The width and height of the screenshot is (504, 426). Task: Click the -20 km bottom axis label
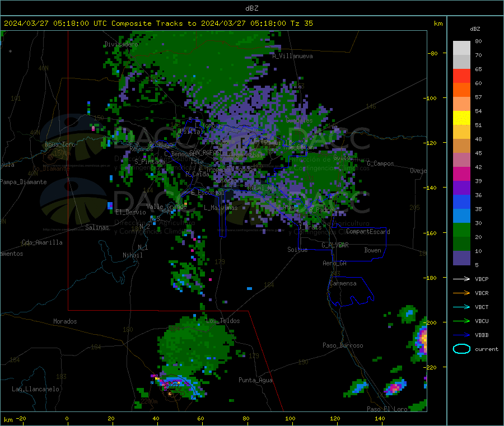21,418
